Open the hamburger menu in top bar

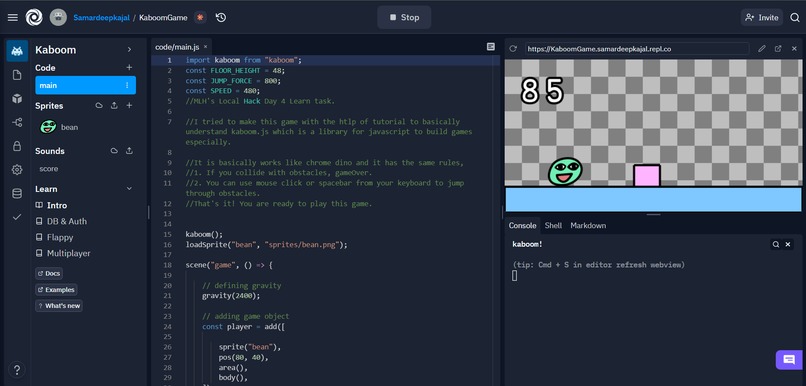[13, 17]
